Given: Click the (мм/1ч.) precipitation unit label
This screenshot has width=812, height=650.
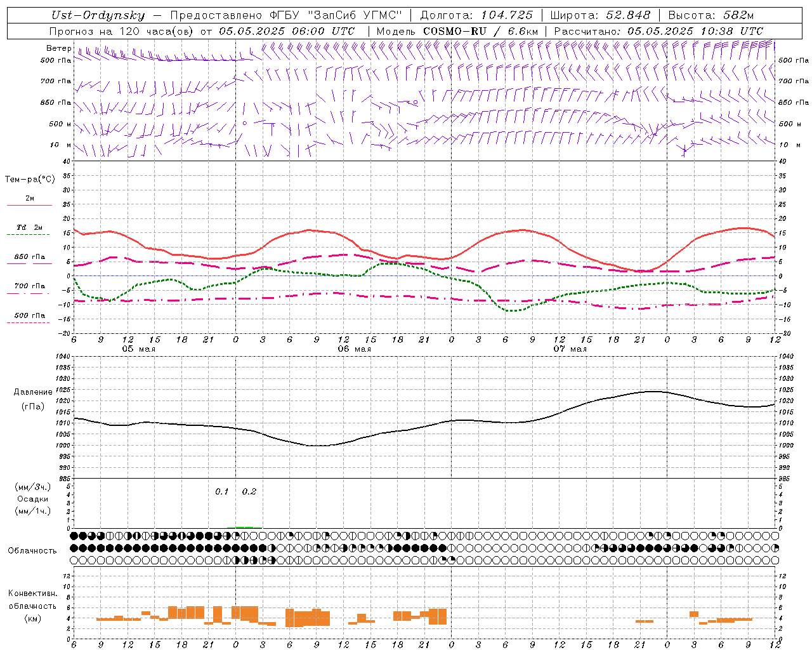Looking at the screenshot, I should click(x=33, y=511).
